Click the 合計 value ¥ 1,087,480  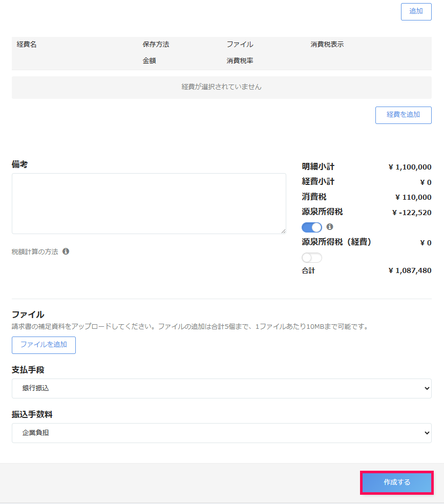pyautogui.click(x=410, y=270)
